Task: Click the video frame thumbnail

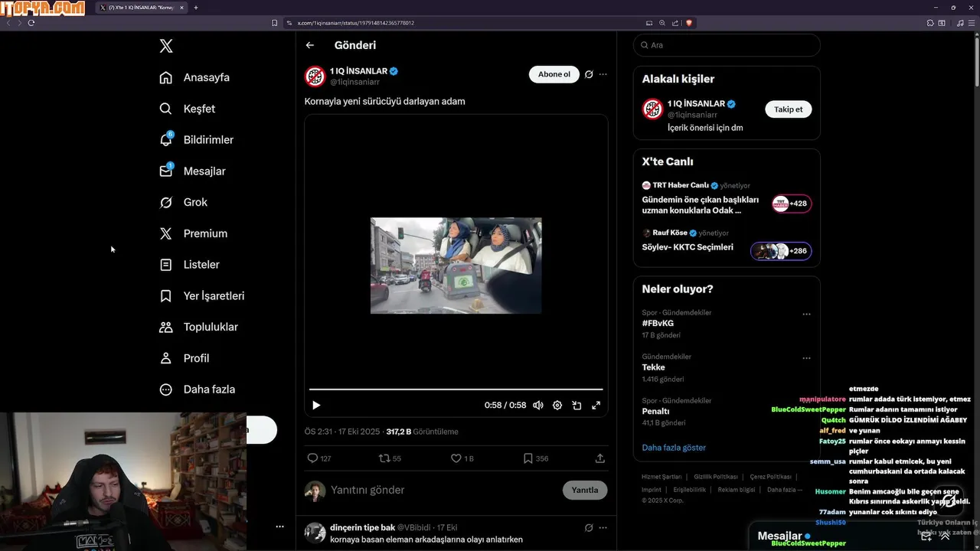Action: tap(456, 266)
